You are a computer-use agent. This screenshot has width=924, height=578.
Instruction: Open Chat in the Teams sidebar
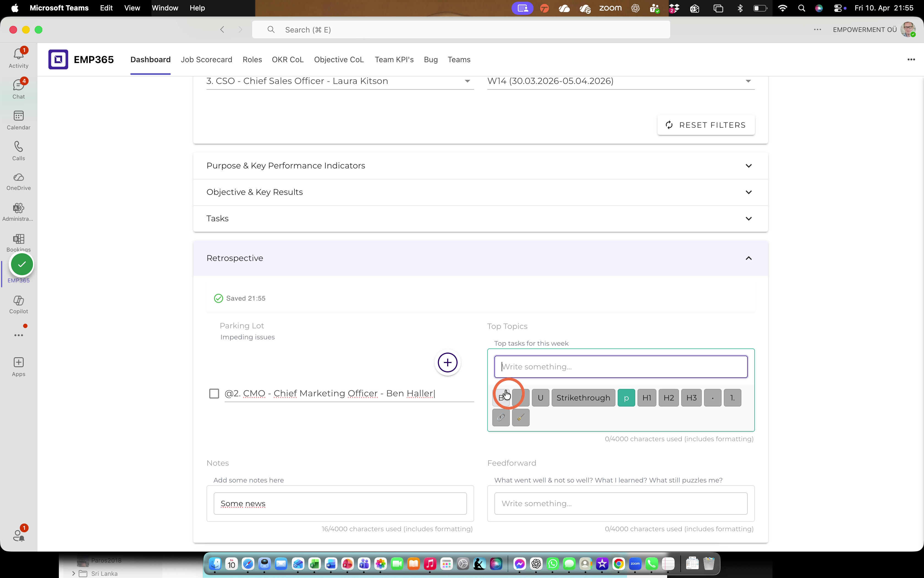[x=18, y=89]
